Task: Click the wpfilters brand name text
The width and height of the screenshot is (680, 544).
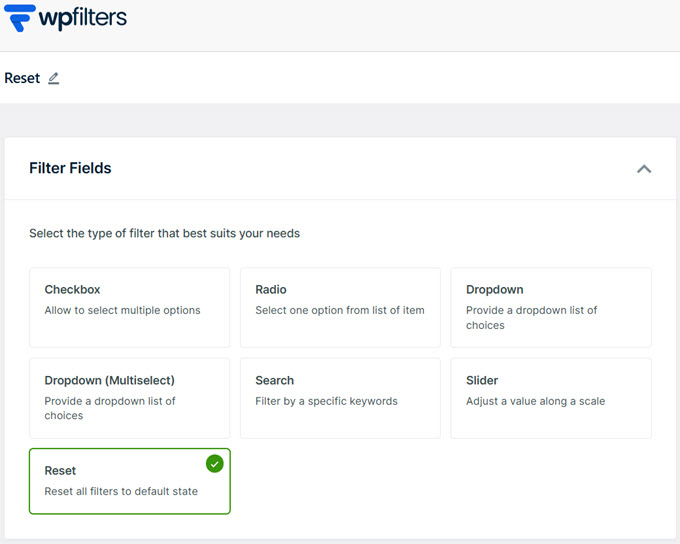Action: coord(83,19)
